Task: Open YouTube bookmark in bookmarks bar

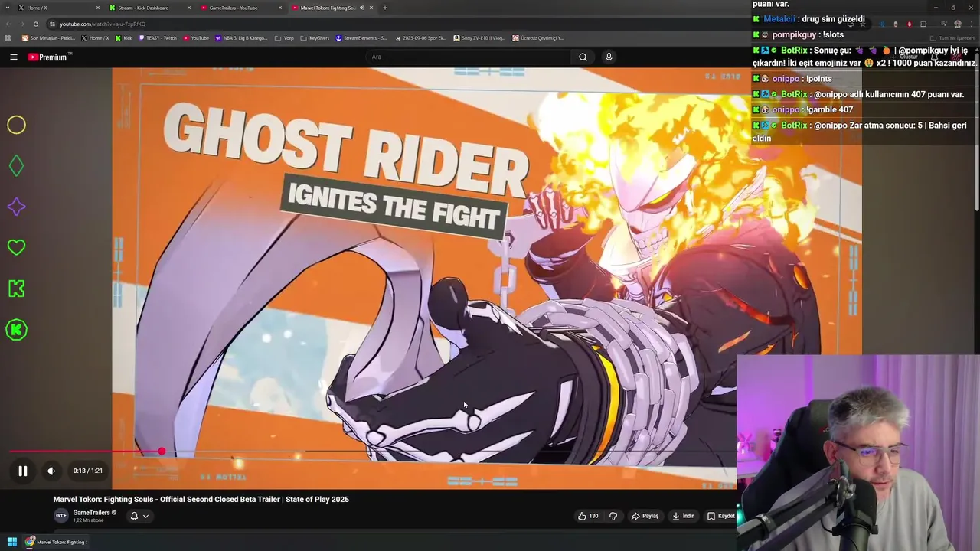Action: [196, 37]
